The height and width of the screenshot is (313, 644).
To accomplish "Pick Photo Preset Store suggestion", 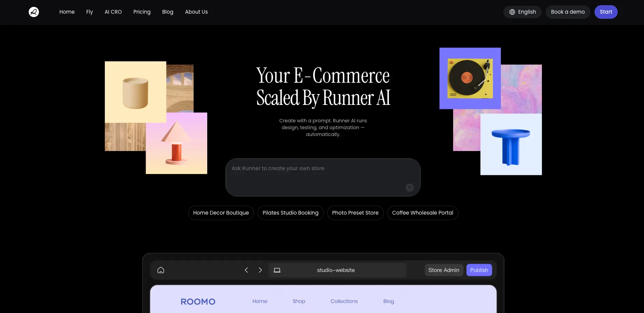I will (x=355, y=213).
